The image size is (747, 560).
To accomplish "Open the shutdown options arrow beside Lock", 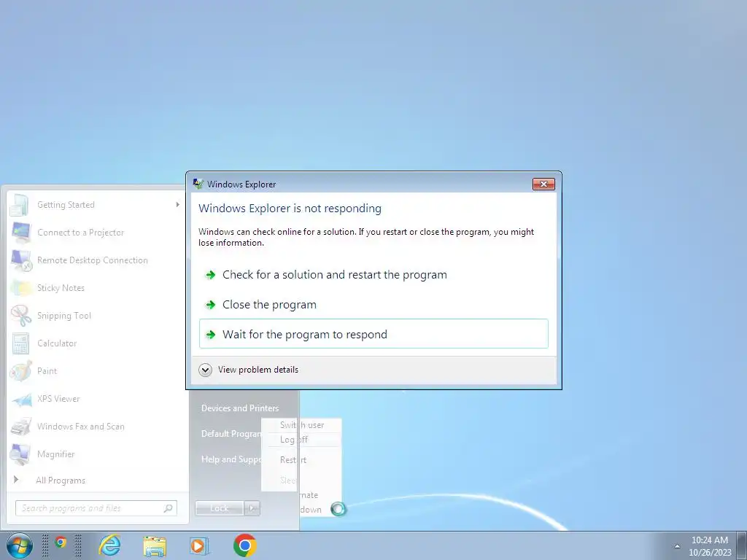I will [252, 508].
